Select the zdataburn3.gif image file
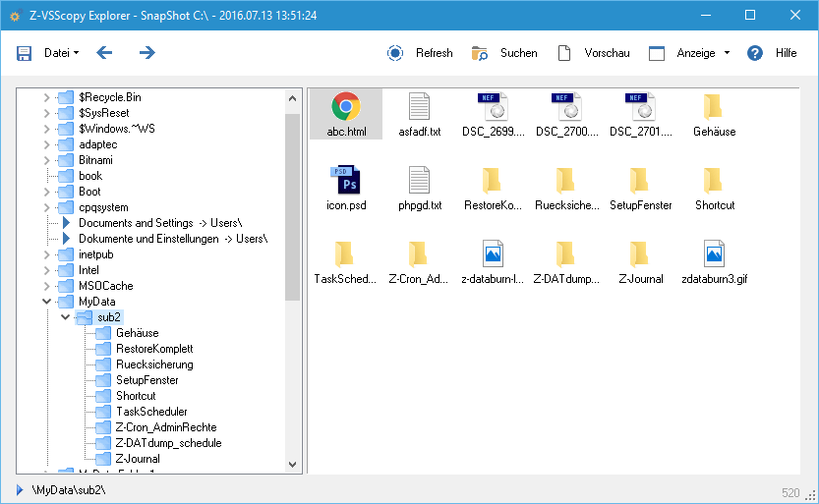 coord(714,261)
